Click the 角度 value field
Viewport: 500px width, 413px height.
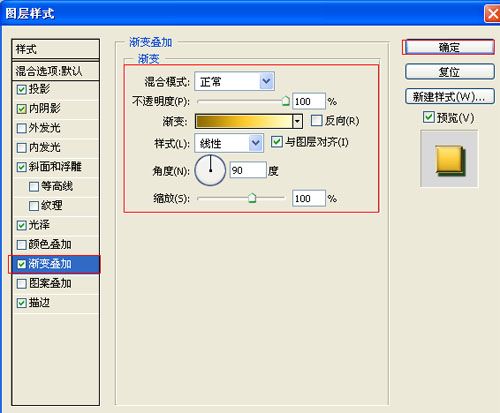(248, 170)
